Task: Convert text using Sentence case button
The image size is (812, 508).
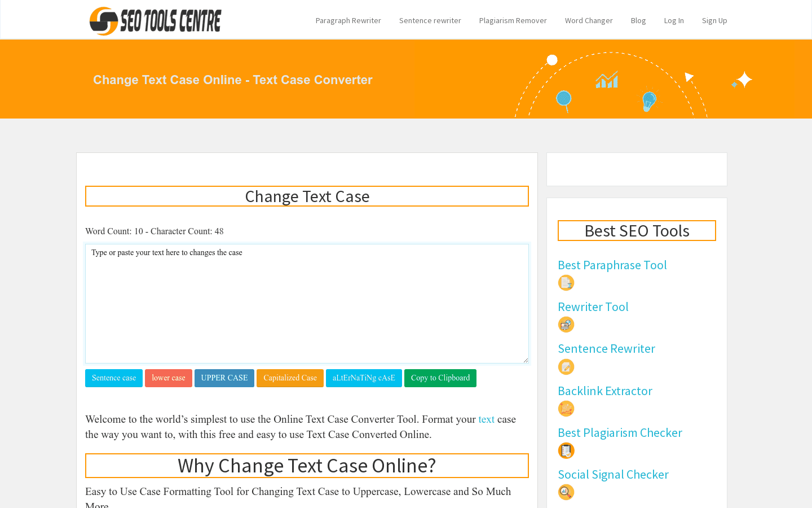Action: tap(114, 378)
